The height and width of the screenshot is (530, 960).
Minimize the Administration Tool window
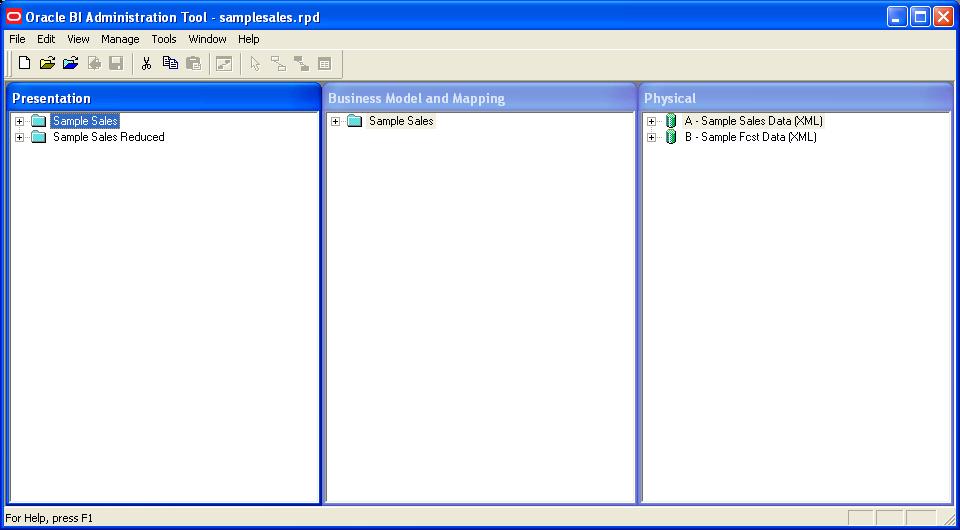898,17
